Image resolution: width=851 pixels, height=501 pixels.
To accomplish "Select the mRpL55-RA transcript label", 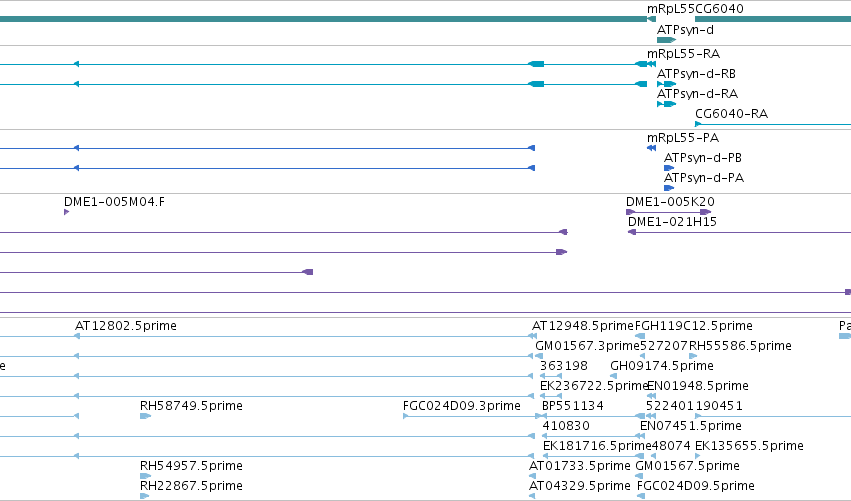I will [x=683, y=54].
